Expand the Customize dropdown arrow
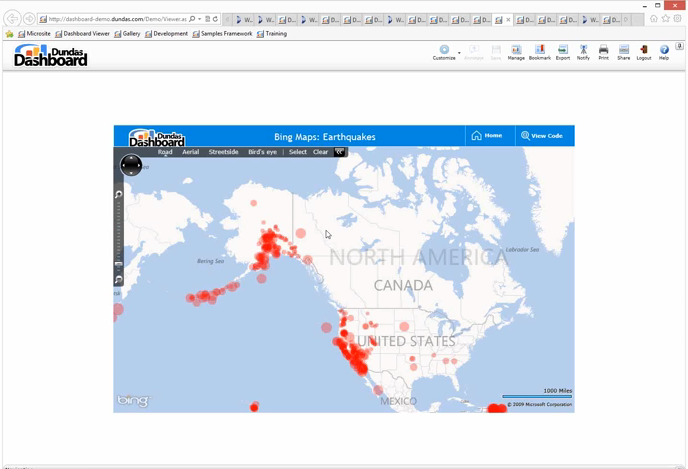Screen dimensions: 688x469 click(x=459, y=52)
